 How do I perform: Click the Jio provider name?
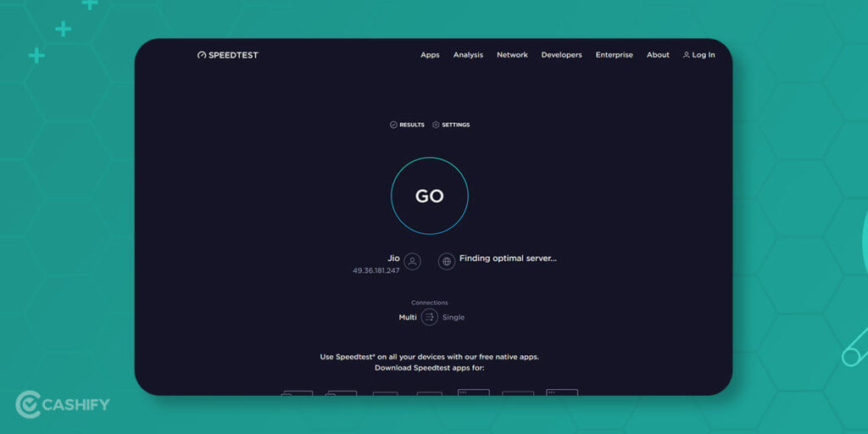tap(393, 258)
